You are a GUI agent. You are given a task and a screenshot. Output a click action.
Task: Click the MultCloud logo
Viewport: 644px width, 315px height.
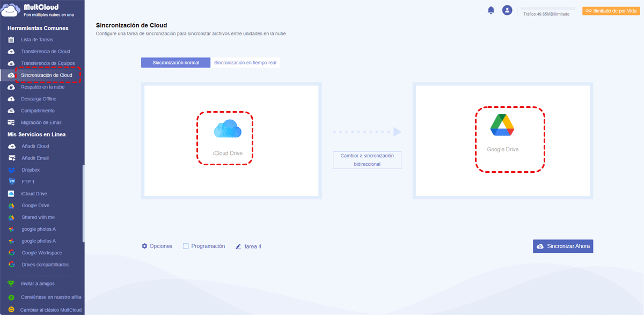pyautogui.click(x=37, y=10)
